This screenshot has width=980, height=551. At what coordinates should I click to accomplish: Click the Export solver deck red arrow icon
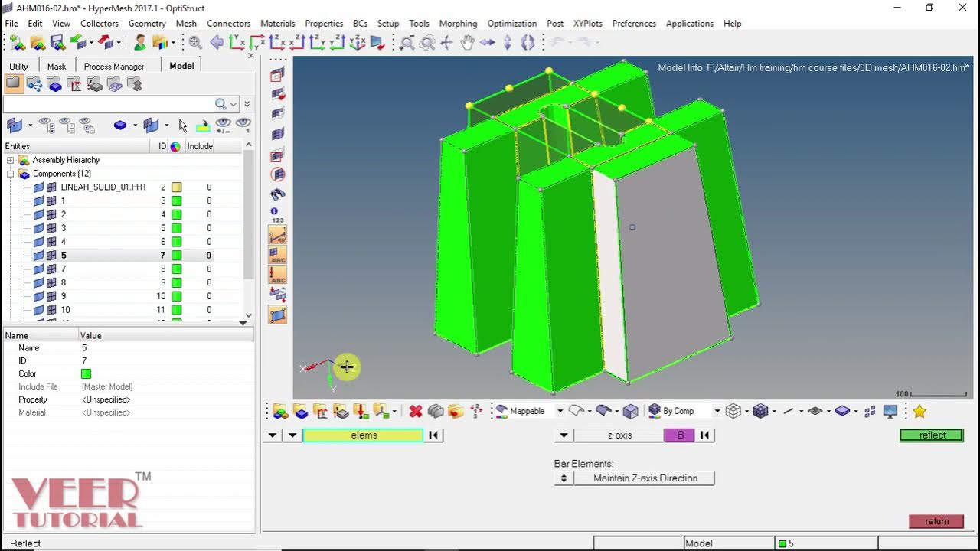pyautogui.click(x=106, y=42)
